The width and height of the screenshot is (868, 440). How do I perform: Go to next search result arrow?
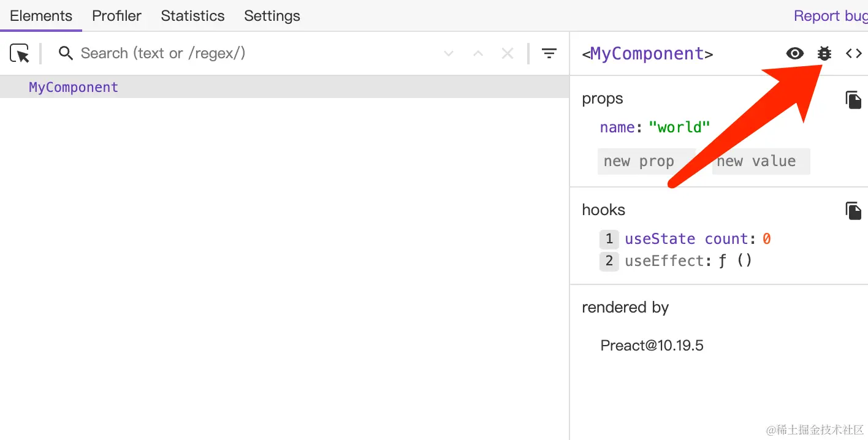click(449, 54)
